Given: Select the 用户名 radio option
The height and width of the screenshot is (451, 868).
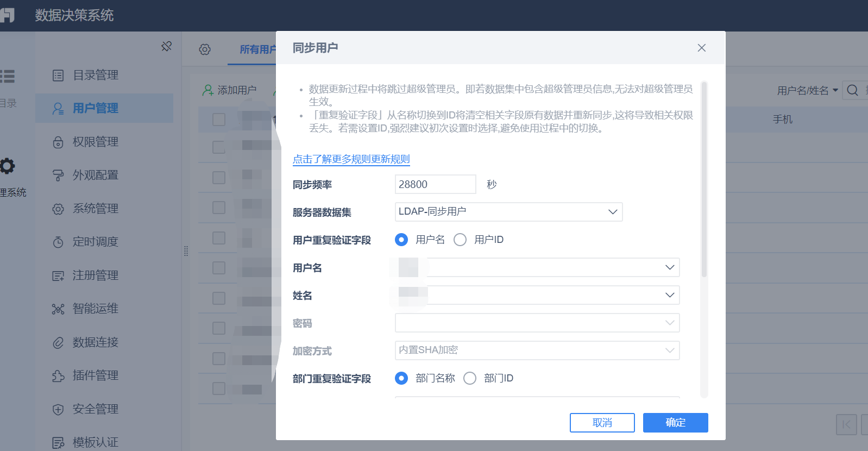Looking at the screenshot, I should (x=401, y=240).
